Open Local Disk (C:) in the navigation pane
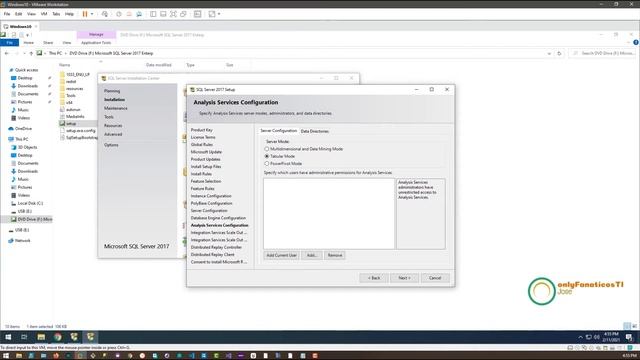The width and height of the screenshot is (640, 360). (27, 203)
